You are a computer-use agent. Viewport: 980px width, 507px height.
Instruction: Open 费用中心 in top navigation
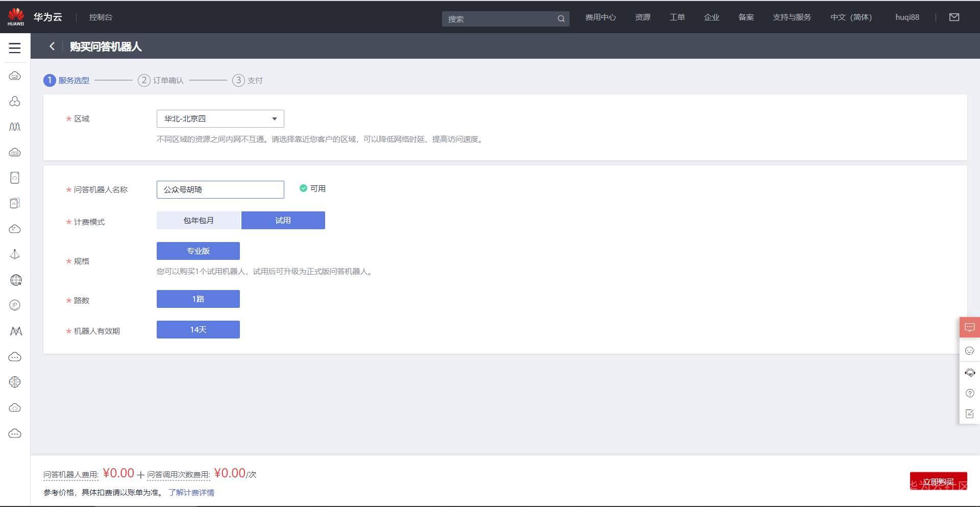pos(600,17)
